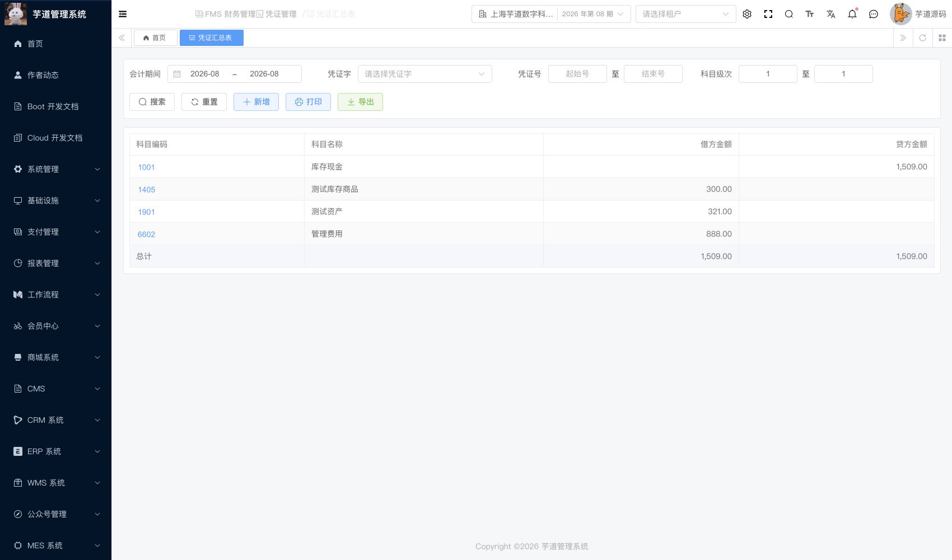Image resolution: width=952 pixels, height=560 pixels.
Task: Click the 凭证管理 breadcrumb item
Action: click(x=276, y=14)
